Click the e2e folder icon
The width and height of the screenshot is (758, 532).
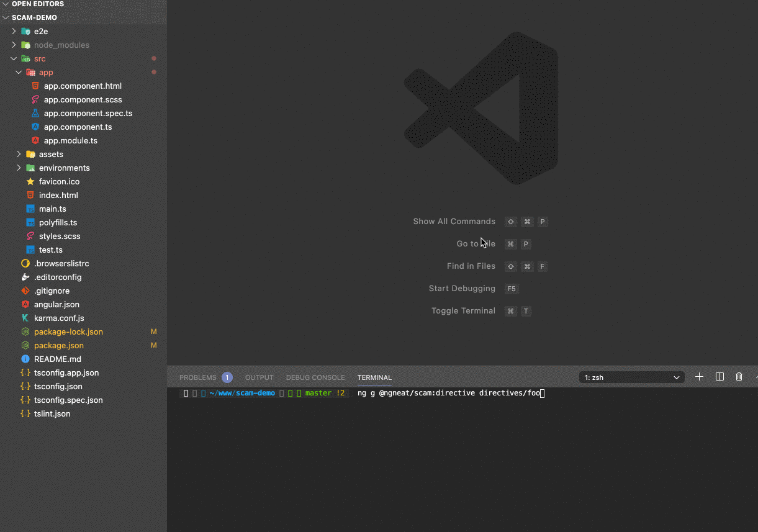[x=25, y=31]
